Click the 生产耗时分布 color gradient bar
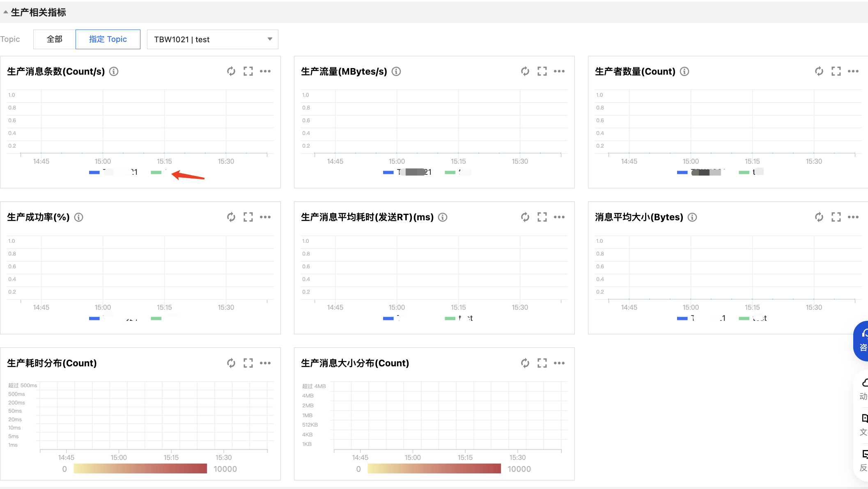This screenshot has height=489, width=868. click(x=140, y=468)
